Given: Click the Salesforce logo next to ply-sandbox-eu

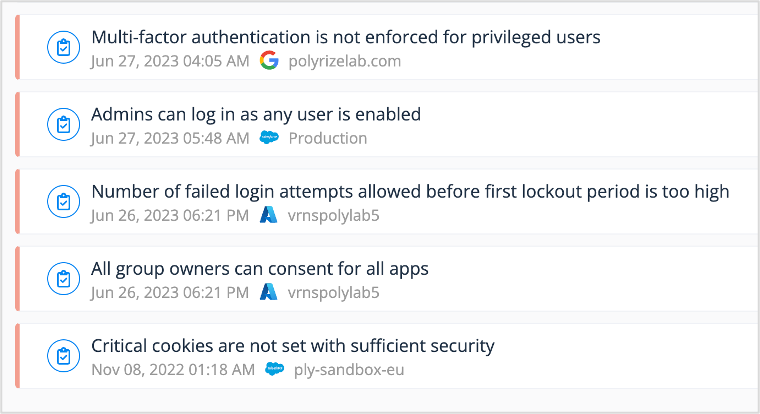Looking at the screenshot, I should tap(274, 369).
